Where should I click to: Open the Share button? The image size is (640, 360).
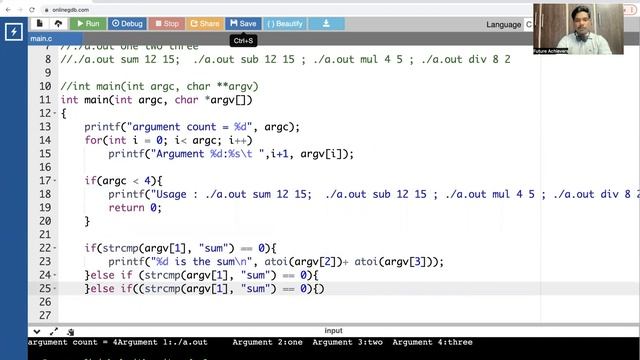point(205,24)
